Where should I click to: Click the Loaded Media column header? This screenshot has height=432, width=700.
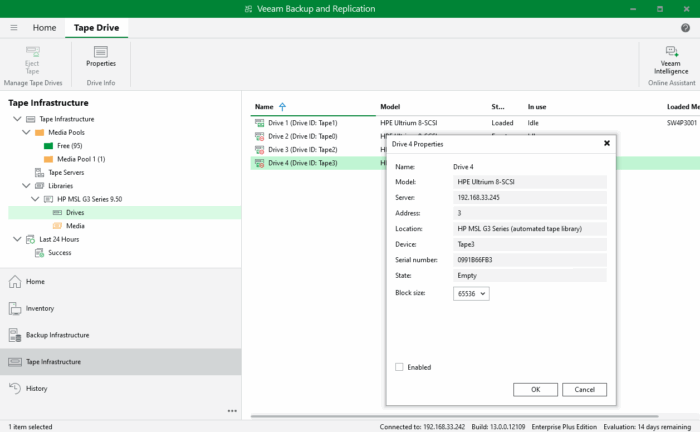click(x=683, y=107)
